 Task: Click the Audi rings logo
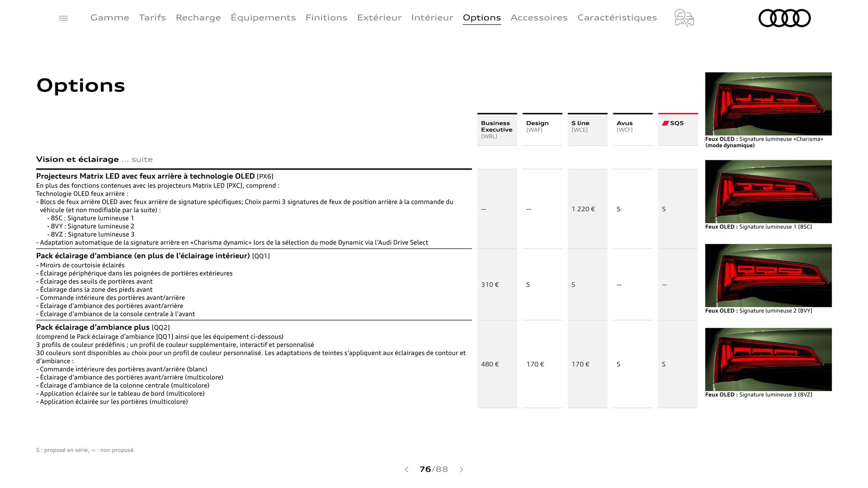pos(785,18)
